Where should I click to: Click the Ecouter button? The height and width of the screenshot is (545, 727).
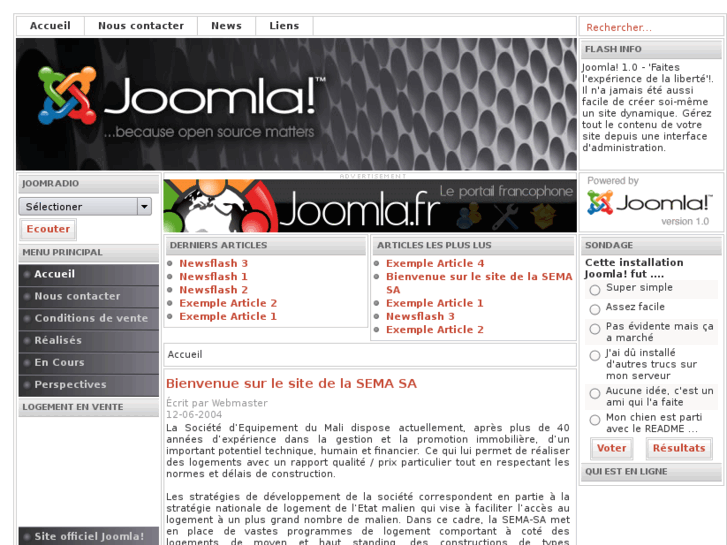pos(48,229)
